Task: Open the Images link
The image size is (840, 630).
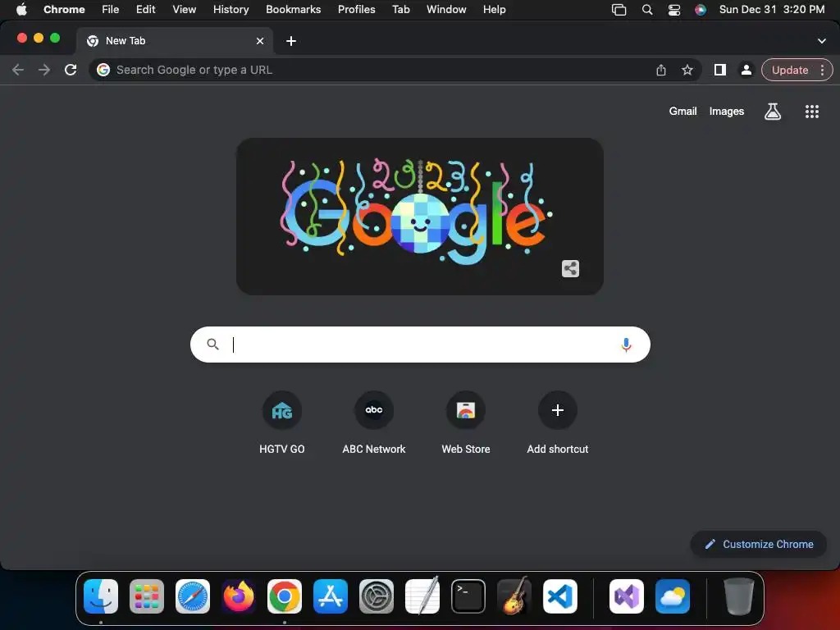Action: 727,112
